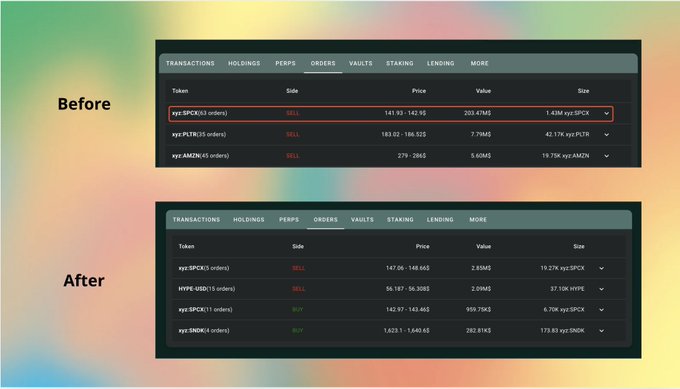The height and width of the screenshot is (389, 680).
Task: Click xyz:SPCX(11 orders) token name
Action: click(x=206, y=310)
